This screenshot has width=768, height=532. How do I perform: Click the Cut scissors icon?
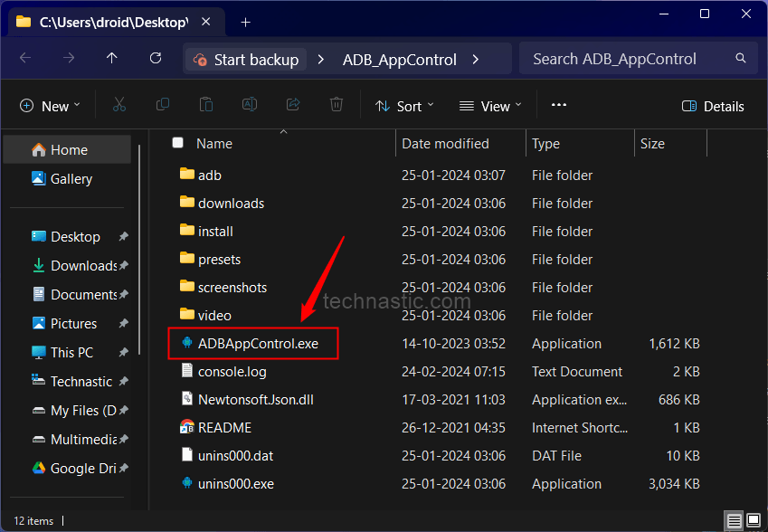pos(119,105)
